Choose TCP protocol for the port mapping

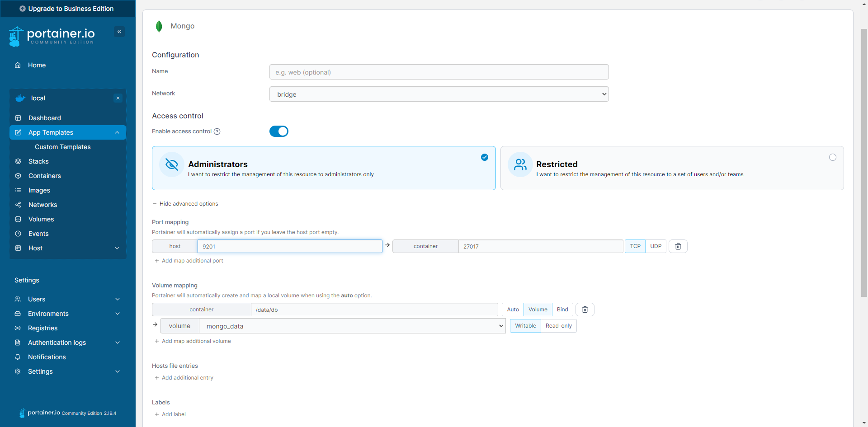point(635,246)
